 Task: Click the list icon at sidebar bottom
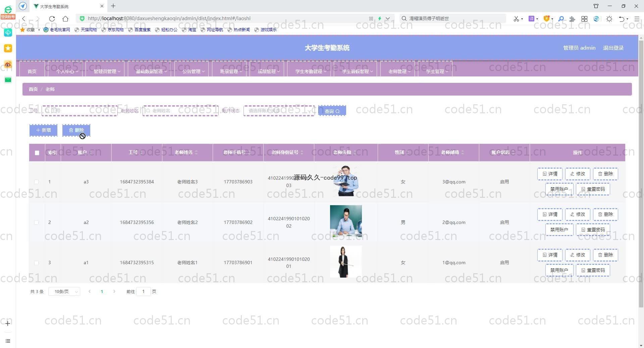pyautogui.click(x=8, y=341)
